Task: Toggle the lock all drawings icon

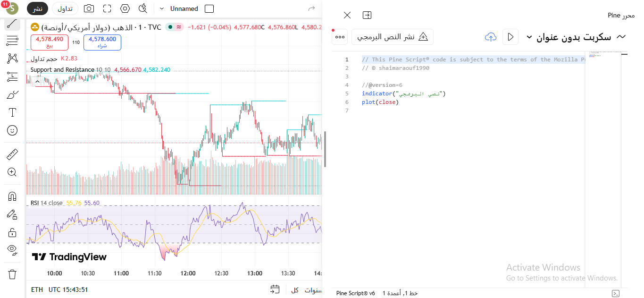Action: tap(12, 232)
